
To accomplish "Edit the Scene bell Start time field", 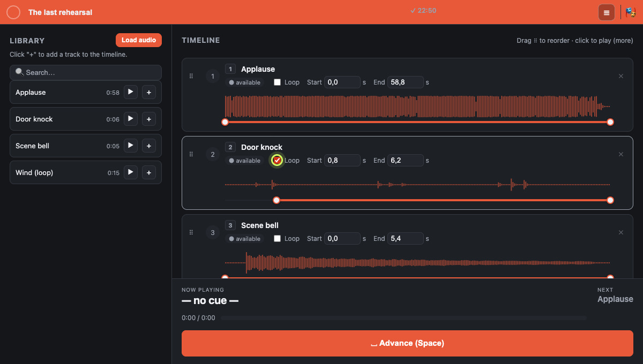I will pyautogui.click(x=342, y=238).
